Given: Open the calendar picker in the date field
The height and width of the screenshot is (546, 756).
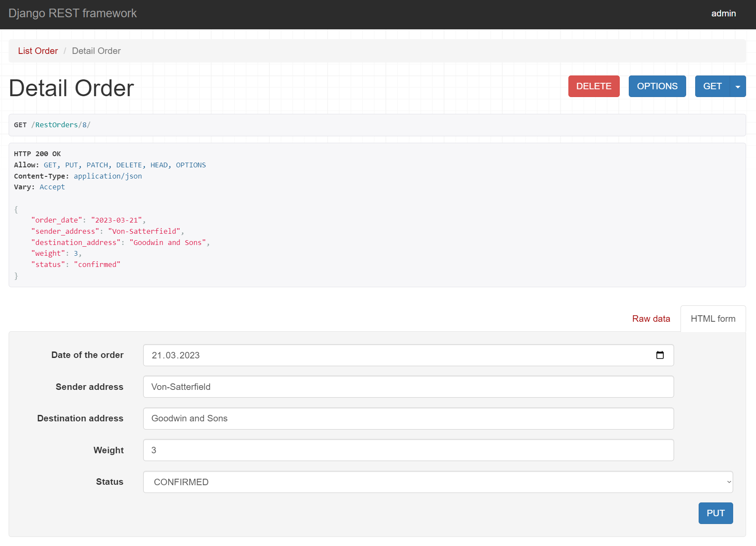Looking at the screenshot, I should click(660, 355).
